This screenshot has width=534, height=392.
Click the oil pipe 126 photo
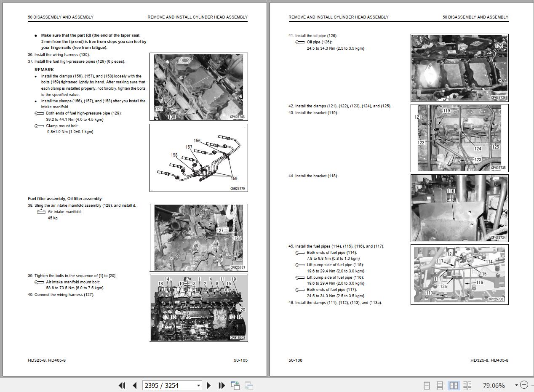(459, 67)
